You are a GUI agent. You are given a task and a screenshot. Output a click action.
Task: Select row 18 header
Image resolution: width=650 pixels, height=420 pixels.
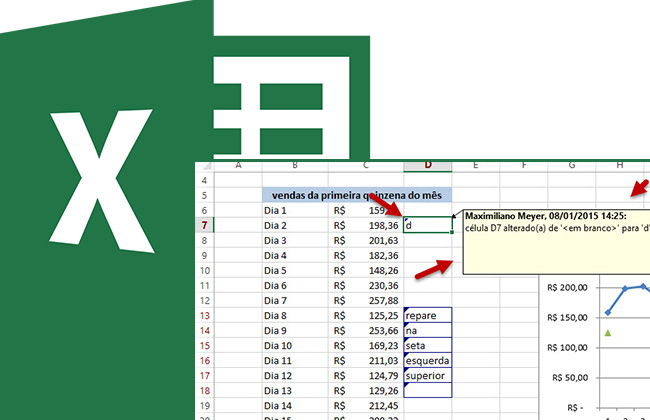(x=204, y=391)
